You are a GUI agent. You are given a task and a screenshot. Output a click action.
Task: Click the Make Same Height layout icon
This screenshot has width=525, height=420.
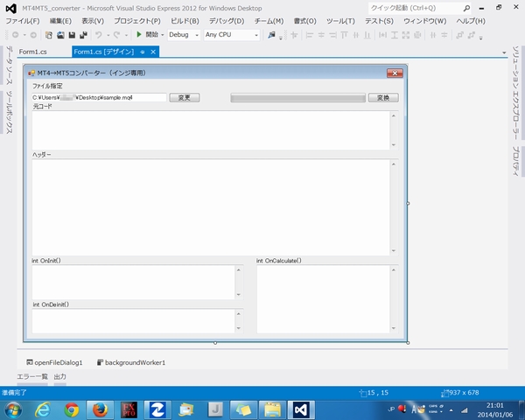(395, 35)
